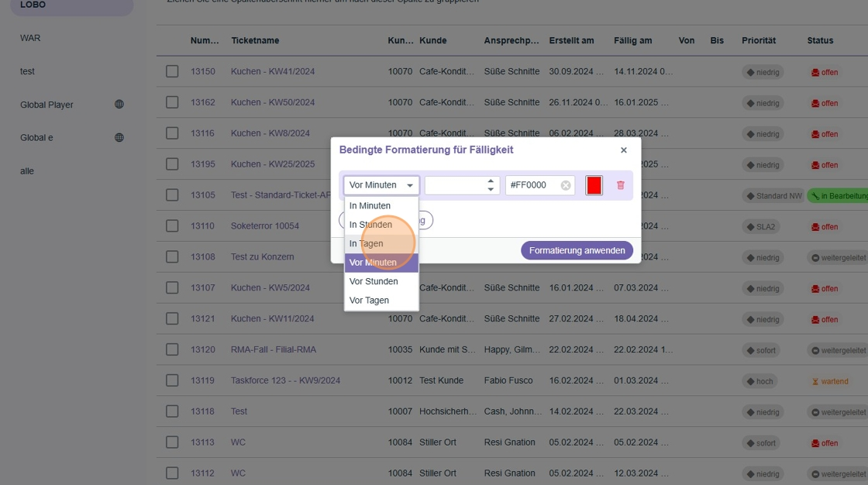
Task: Increase value with the stepper up arrow
Action: point(491,181)
